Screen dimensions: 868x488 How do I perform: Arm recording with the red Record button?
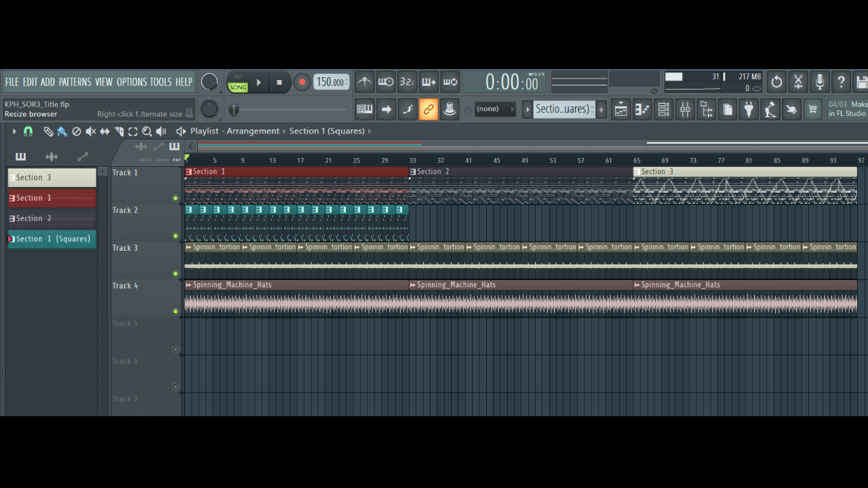[x=302, y=83]
